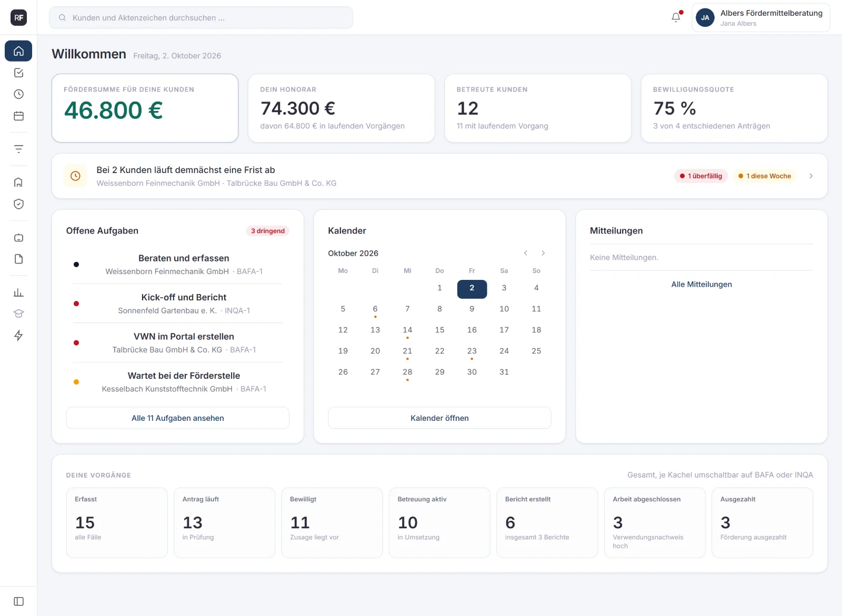Go to previous month in calendar
The image size is (842, 616).
(525, 253)
